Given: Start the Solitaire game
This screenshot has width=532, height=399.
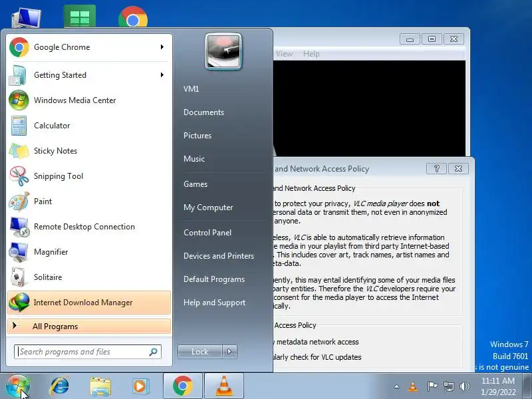Looking at the screenshot, I should pos(88,277).
